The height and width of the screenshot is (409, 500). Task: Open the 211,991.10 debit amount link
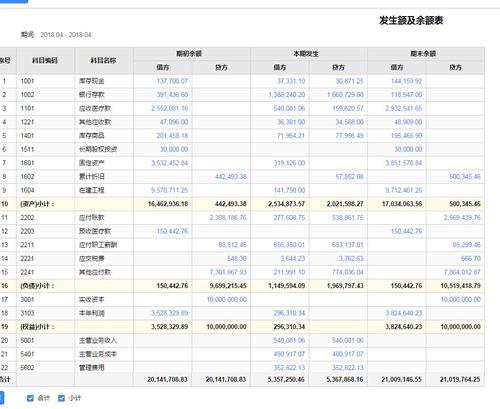pos(289,272)
